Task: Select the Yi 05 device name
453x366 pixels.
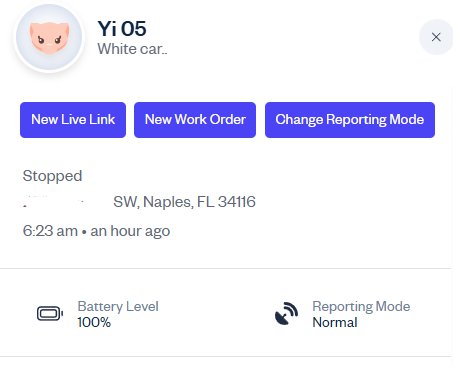Action: (x=122, y=29)
